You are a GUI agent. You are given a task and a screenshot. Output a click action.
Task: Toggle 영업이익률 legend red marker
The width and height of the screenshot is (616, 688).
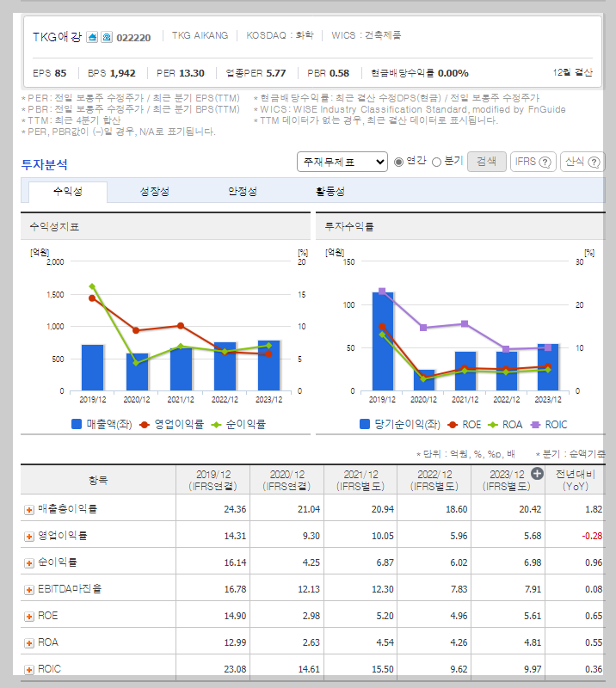(x=145, y=424)
